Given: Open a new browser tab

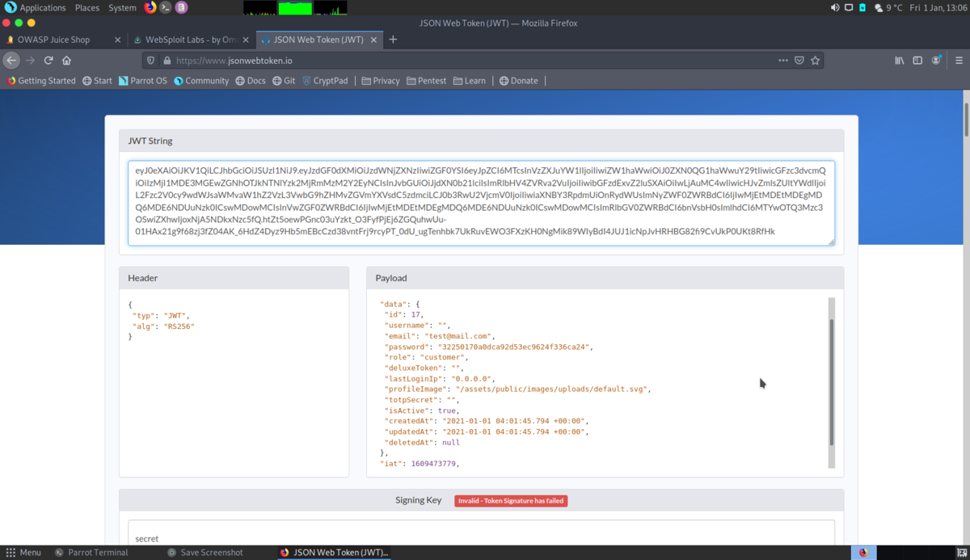Looking at the screenshot, I should tap(394, 40).
